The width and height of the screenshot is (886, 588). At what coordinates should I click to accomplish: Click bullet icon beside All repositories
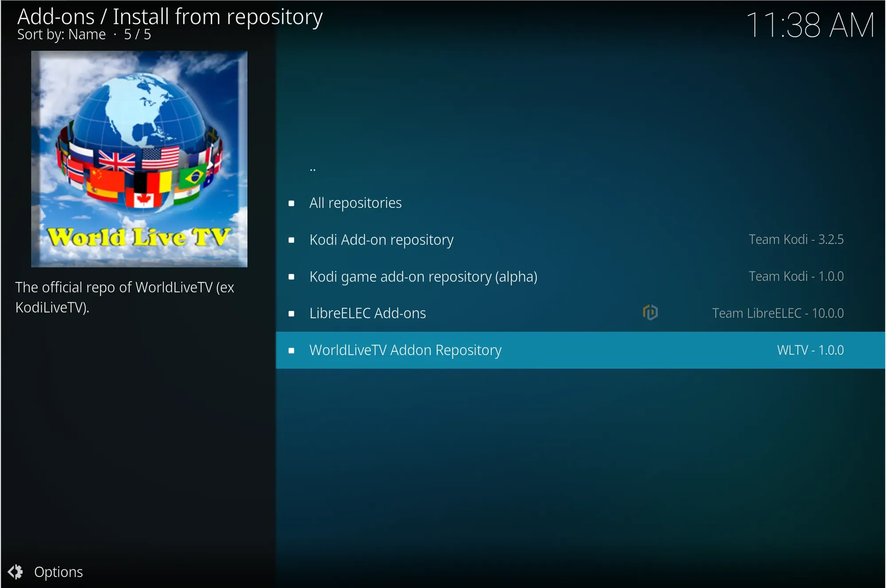pyautogui.click(x=291, y=203)
